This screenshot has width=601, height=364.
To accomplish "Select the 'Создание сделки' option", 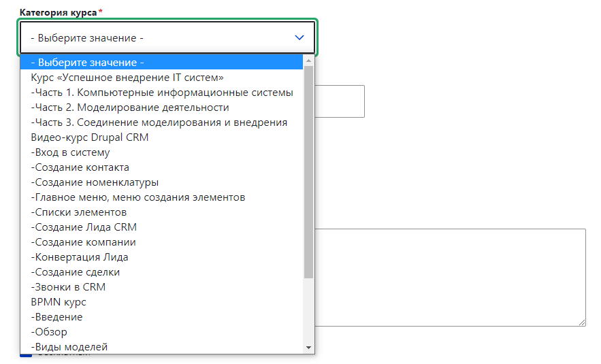I will 161,271.
